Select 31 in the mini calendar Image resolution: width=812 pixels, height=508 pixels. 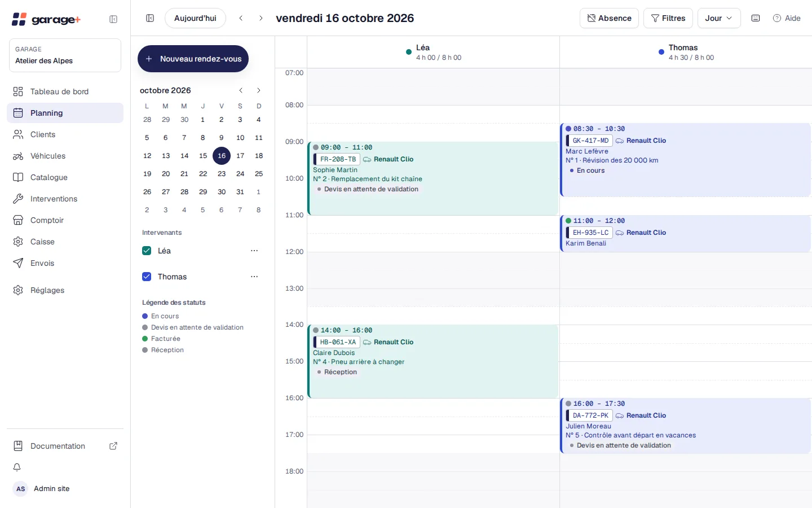[240, 192]
